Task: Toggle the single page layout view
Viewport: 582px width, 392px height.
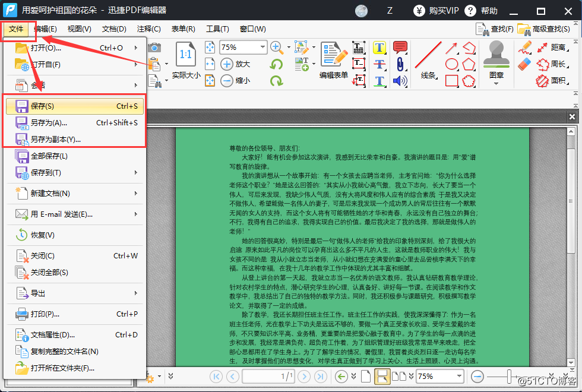Action: pyautogui.click(x=366, y=377)
